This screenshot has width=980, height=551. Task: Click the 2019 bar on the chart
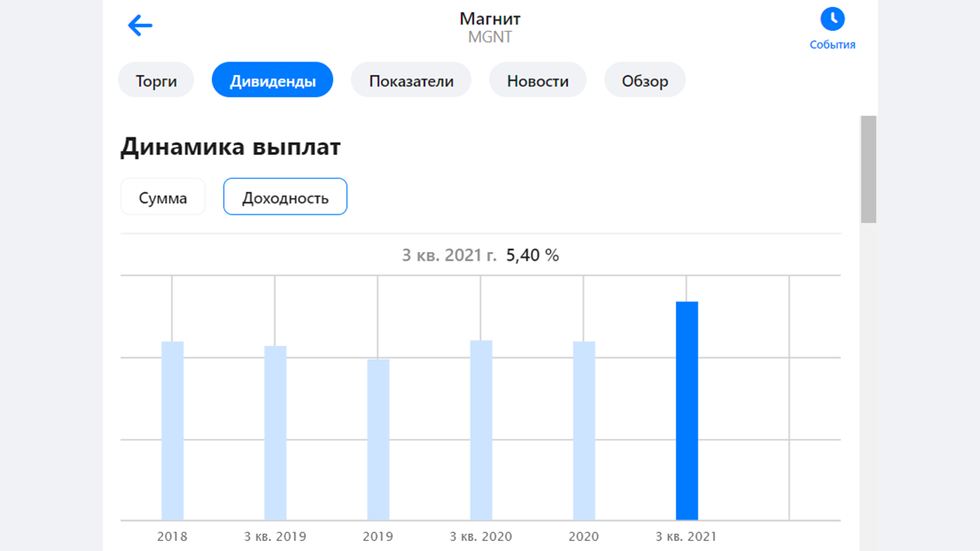tap(378, 440)
